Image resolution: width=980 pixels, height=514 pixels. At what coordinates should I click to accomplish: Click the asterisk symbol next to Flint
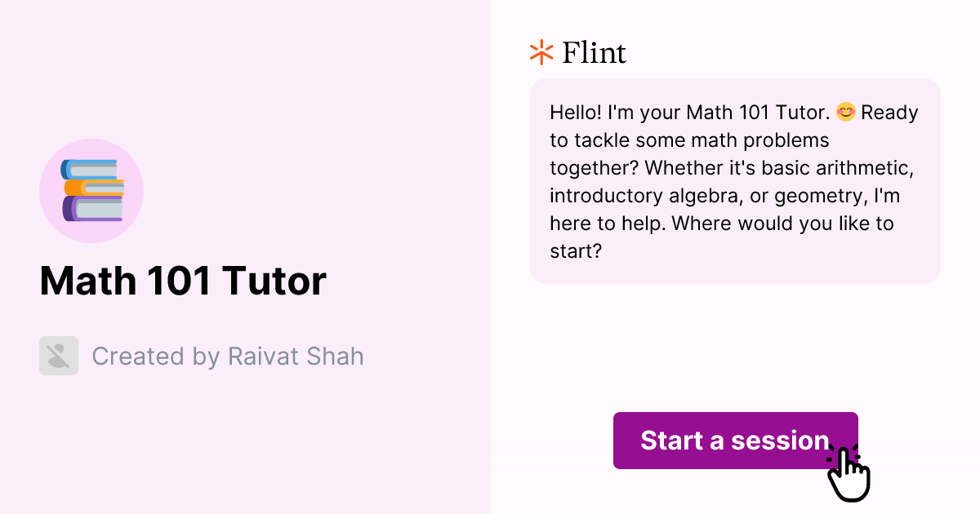coord(541,51)
